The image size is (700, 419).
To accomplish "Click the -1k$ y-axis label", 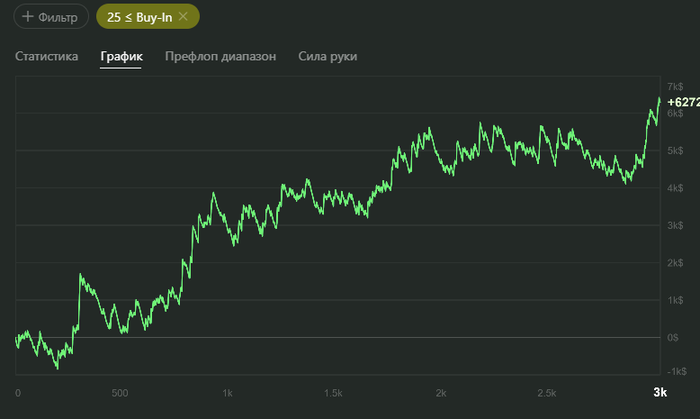I will tap(677, 371).
